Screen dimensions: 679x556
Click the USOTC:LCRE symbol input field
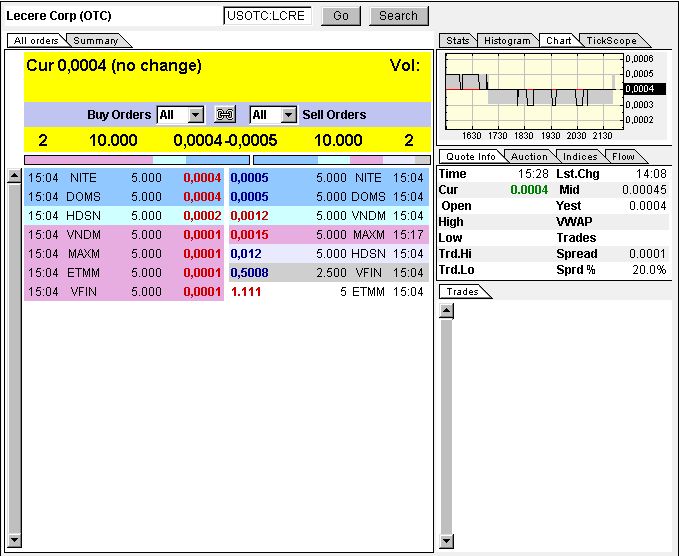tap(268, 16)
